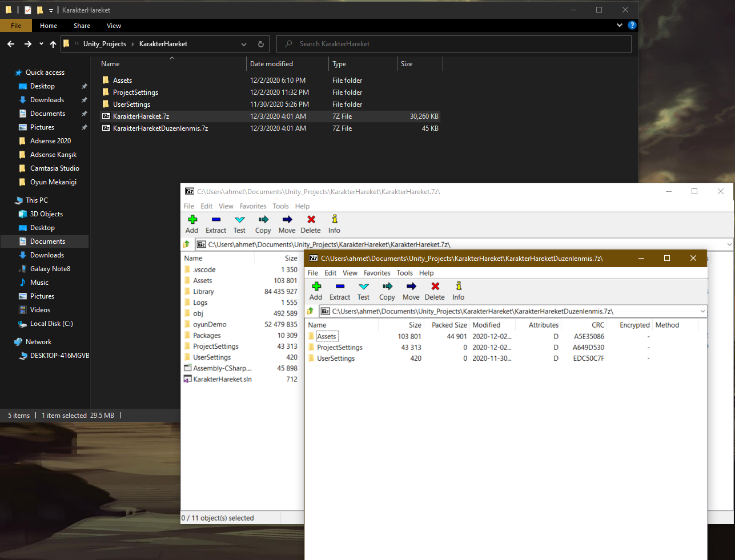Viewport: 735px width, 560px height.
Task: Click Info in the KarakterHareket.7z 7-Zip window
Action: pos(334,224)
